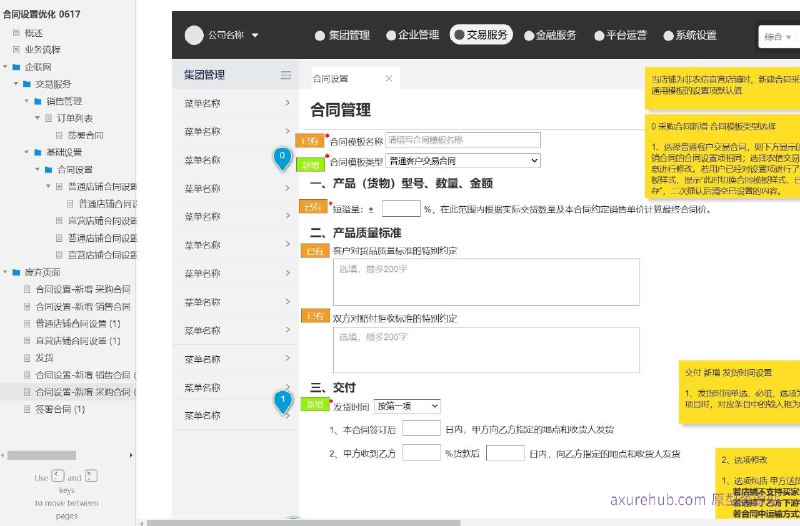Open the 普通店铺合同设置 (1) page
This screenshot has width=800, height=526.
pyautogui.click(x=78, y=323)
